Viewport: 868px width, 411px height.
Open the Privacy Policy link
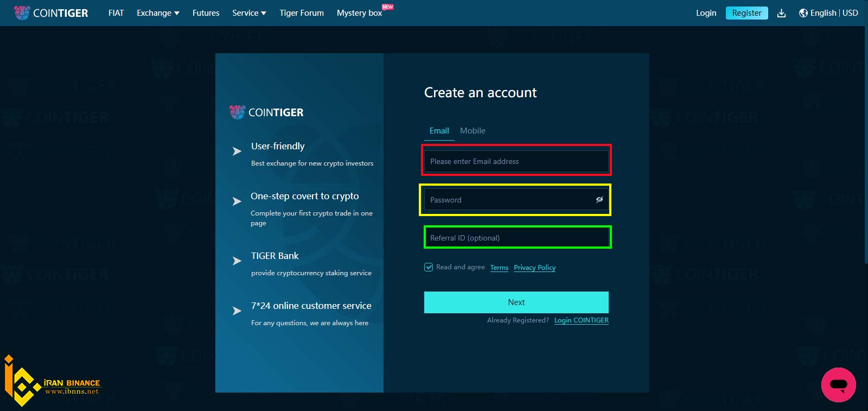[x=534, y=268]
